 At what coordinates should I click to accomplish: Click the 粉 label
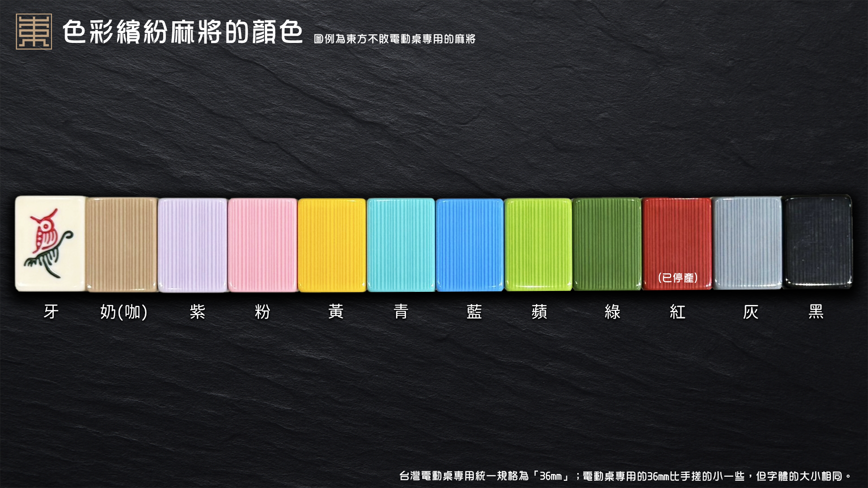[x=263, y=311]
